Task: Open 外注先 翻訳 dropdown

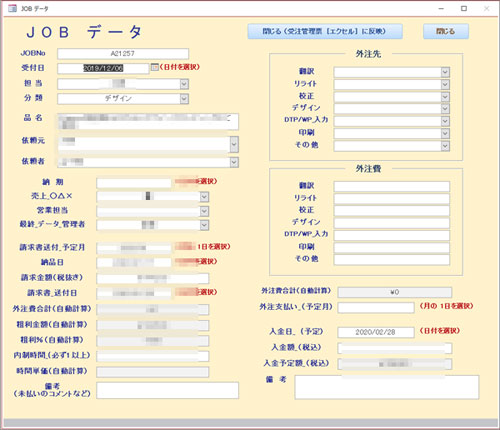Action: 445,72
